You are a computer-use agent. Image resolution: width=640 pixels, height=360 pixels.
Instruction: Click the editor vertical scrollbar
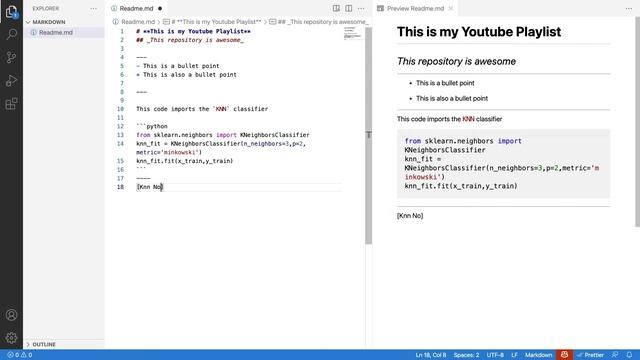[369, 136]
